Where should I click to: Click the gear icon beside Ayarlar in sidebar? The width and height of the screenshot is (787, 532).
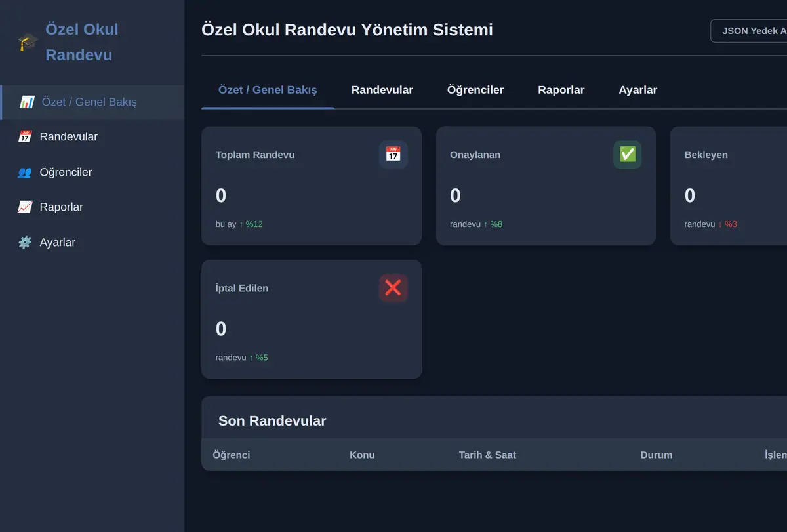click(x=25, y=243)
